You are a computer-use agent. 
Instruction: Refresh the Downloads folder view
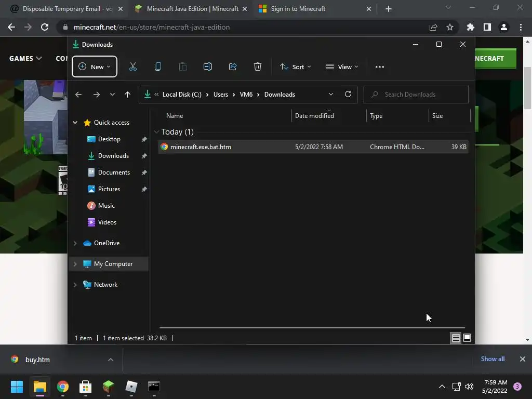click(x=348, y=95)
